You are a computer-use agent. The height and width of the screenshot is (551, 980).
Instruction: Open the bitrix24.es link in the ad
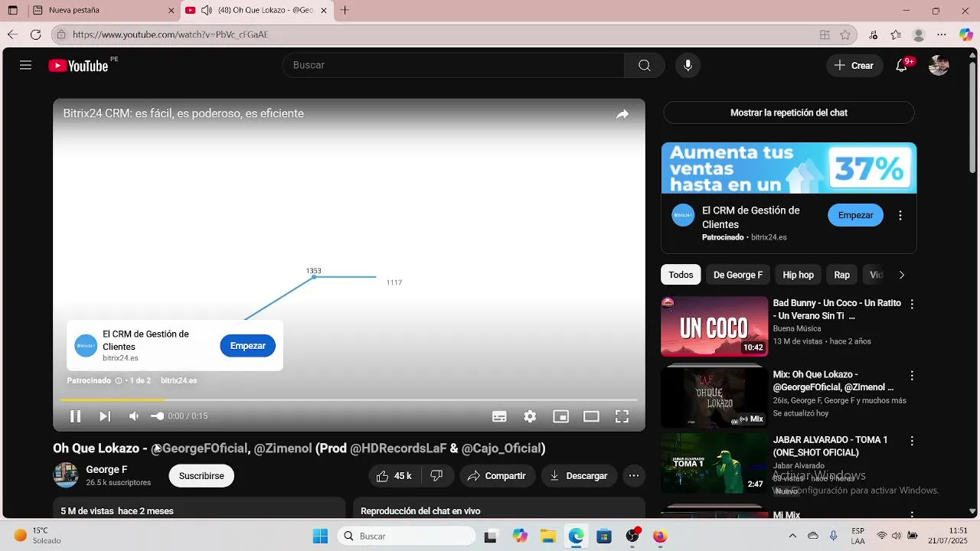[178, 380]
